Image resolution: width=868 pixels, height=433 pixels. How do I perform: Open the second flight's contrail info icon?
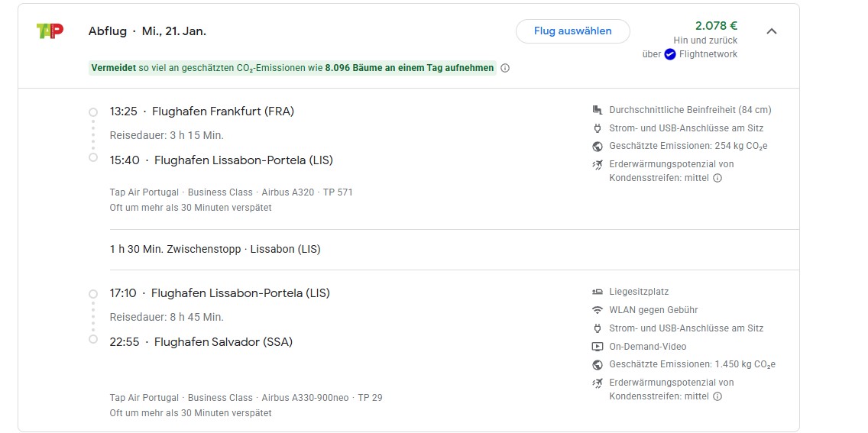(x=717, y=396)
